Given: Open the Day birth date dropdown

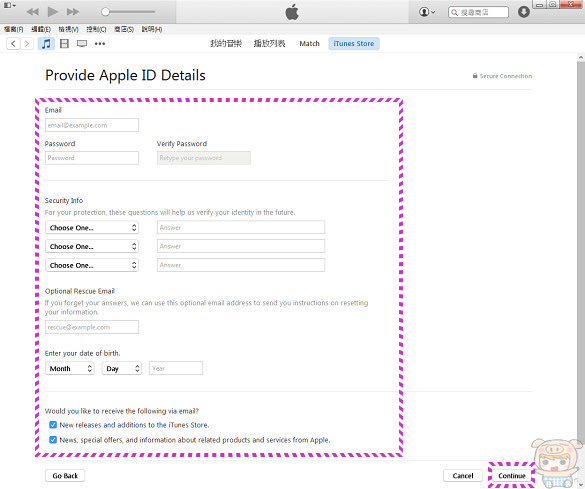Looking at the screenshot, I should click(122, 369).
